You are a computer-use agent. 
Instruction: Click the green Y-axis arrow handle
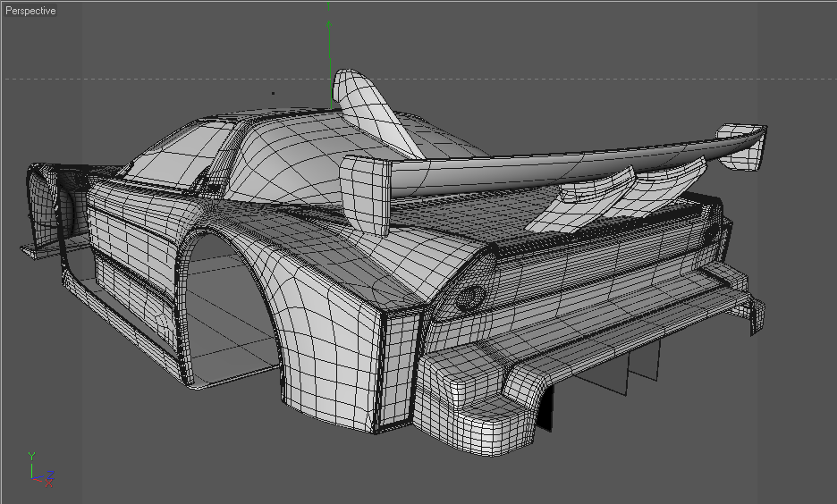[329, 24]
